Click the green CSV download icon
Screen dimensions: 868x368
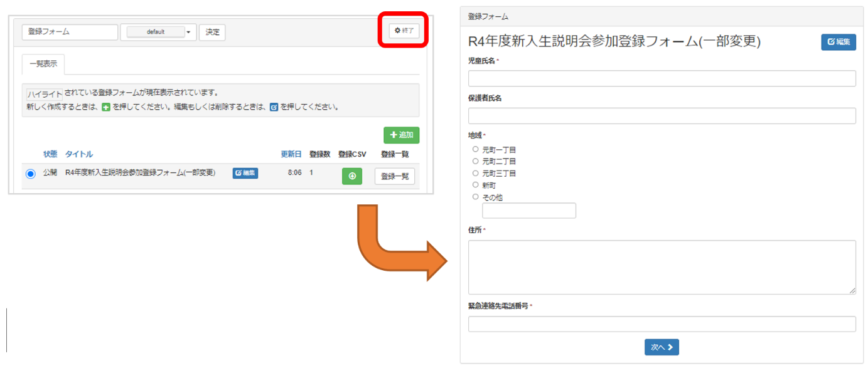pyautogui.click(x=351, y=176)
